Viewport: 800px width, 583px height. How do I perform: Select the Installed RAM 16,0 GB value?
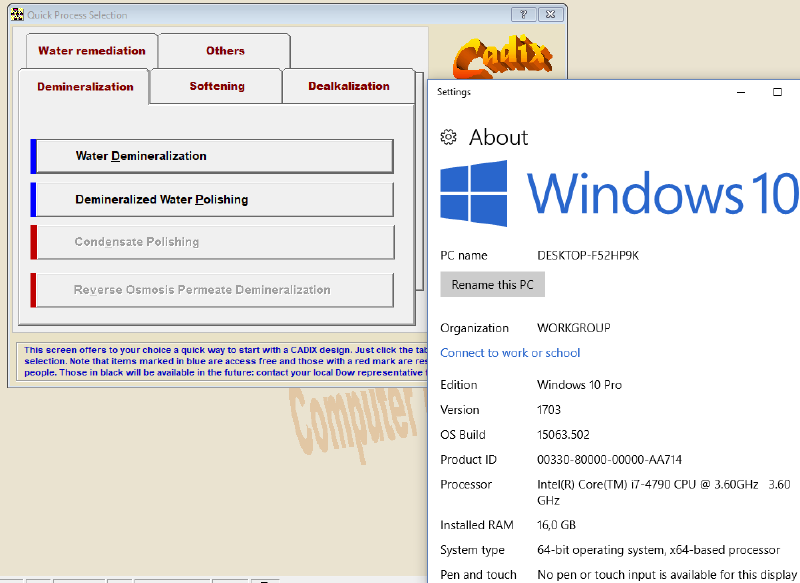click(556, 525)
